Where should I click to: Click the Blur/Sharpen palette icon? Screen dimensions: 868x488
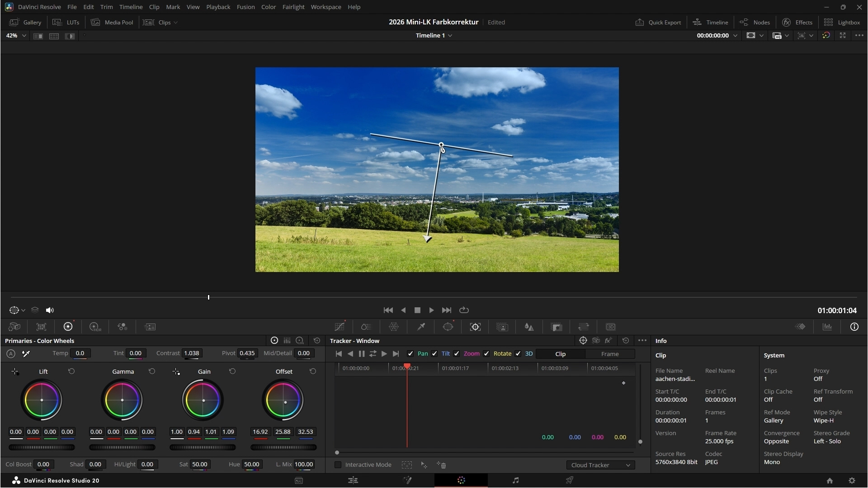tap(529, 327)
